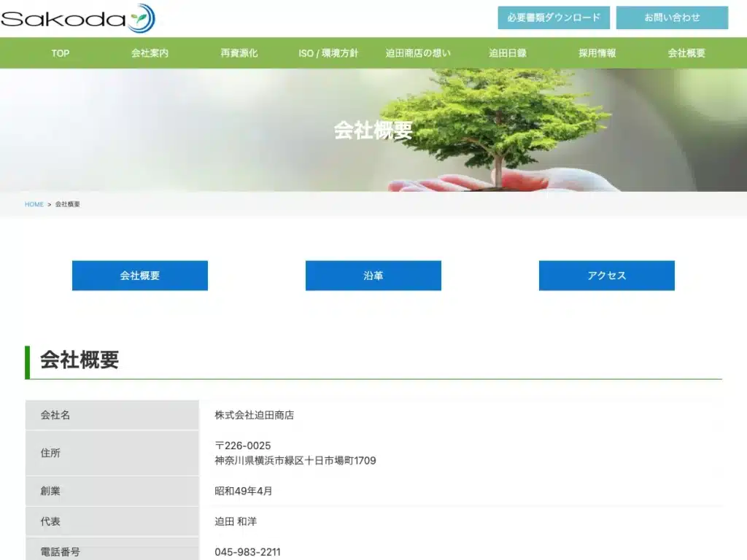Click 会社概要 breadcrumb text
This screenshot has width=747, height=560.
68,204
